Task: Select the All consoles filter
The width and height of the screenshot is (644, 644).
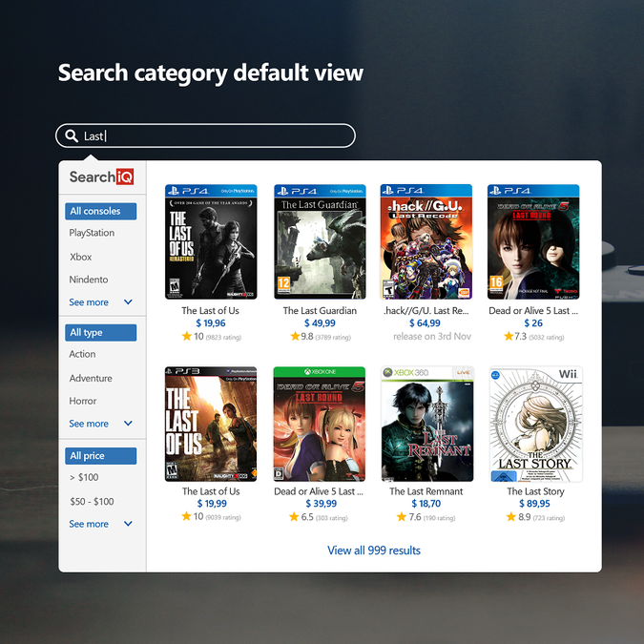Action: tap(100, 211)
